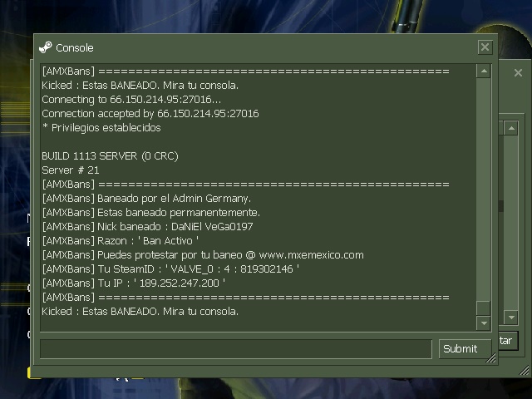Click the Console title bar text
This screenshot has width=532, height=399.
75,48
